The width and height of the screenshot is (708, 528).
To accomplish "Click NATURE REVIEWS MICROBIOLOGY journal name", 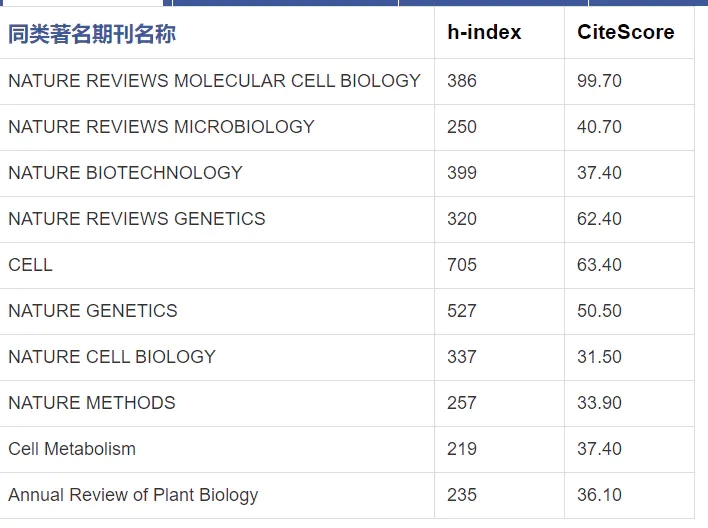I will point(161,127).
